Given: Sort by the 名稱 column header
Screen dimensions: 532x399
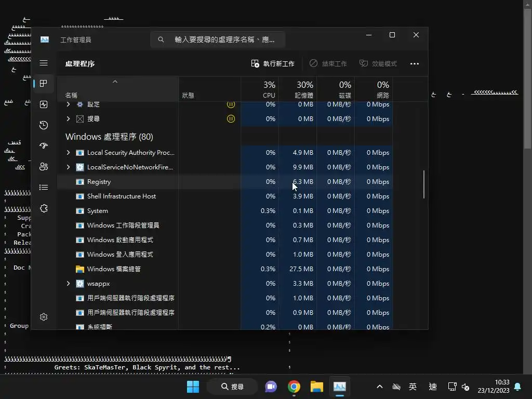Looking at the screenshot, I should click(118, 89).
